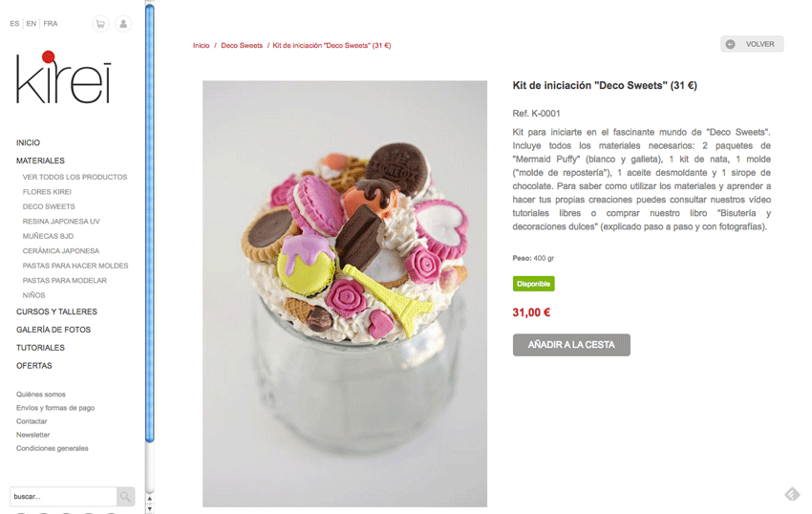Click the Deco Sweets breadcrumb link
Image resolution: width=812 pixels, height=514 pixels.
pyautogui.click(x=242, y=46)
